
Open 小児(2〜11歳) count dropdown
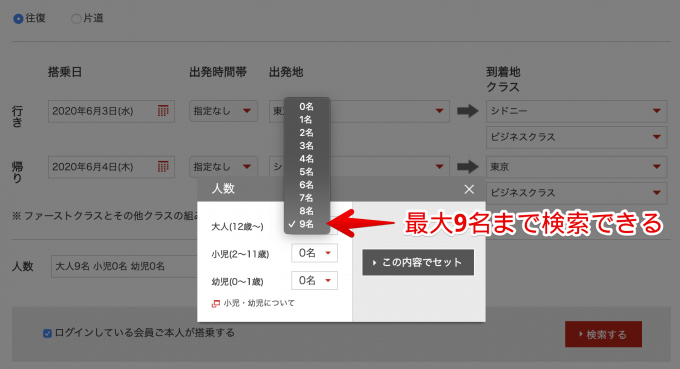(x=314, y=253)
